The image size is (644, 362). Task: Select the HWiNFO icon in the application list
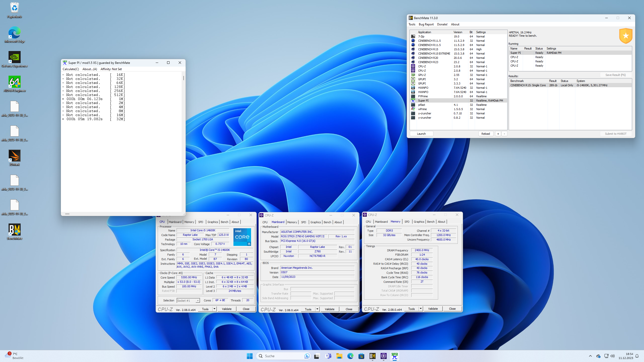(x=413, y=87)
